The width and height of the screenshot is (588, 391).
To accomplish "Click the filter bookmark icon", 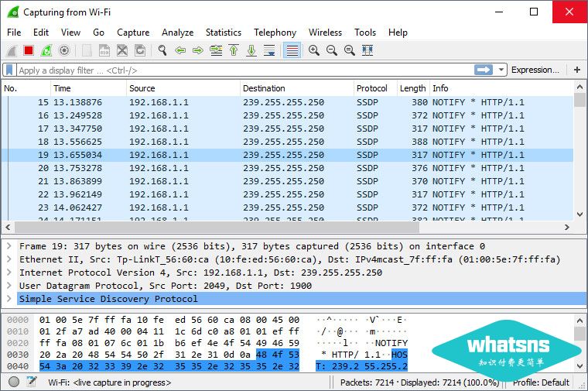I will (9, 70).
